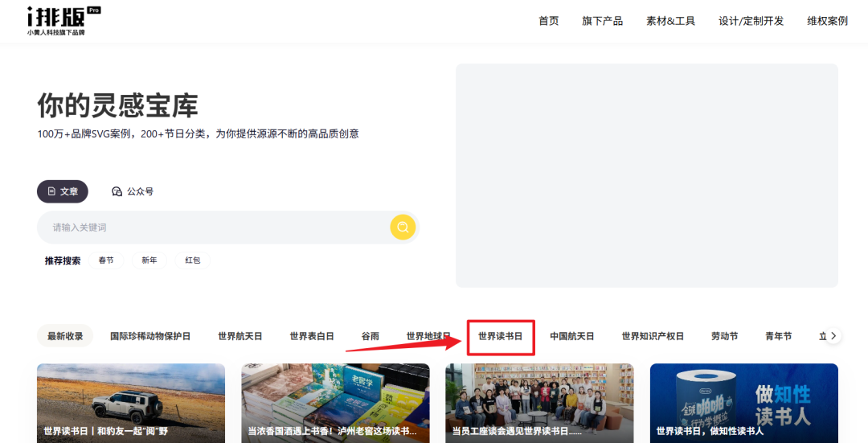The image size is (868, 443).
Task: Switch to 公众号 search tab
Action: tap(133, 191)
